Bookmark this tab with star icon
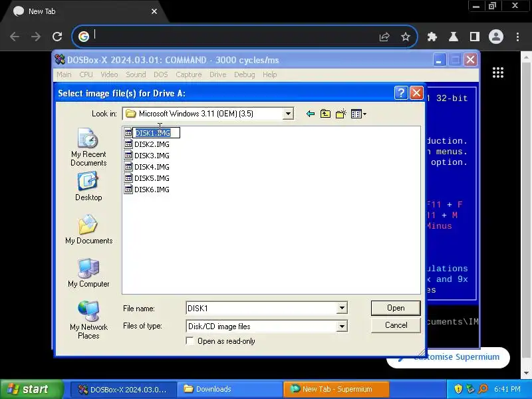Image resolution: width=532 pixels, height=399 pixels. pyautogui.click(x=406, y=37)
